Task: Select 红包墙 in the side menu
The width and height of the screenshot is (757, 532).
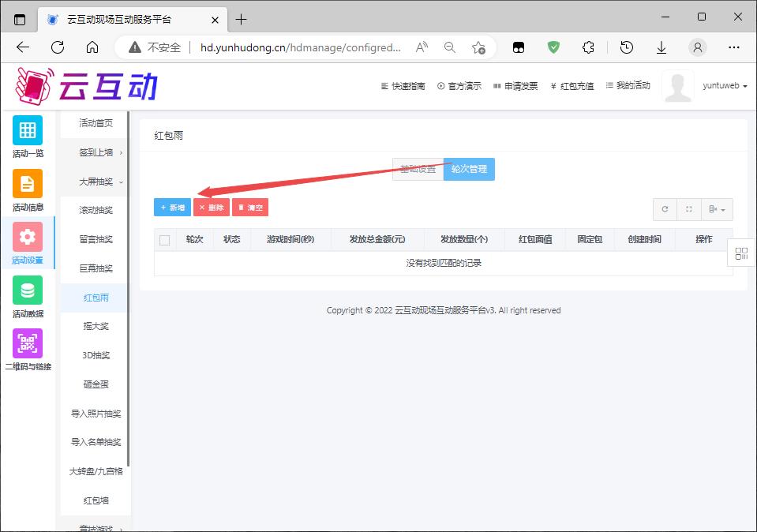Action: pos(95,500)
